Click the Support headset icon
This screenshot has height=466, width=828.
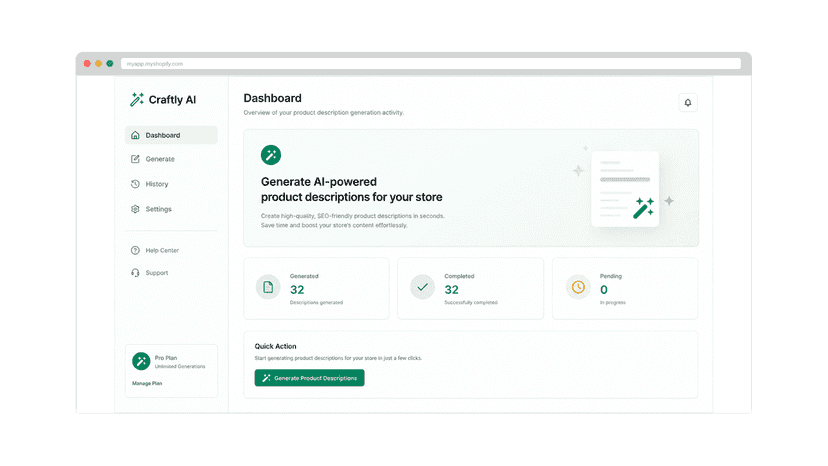tap(135, 273)
